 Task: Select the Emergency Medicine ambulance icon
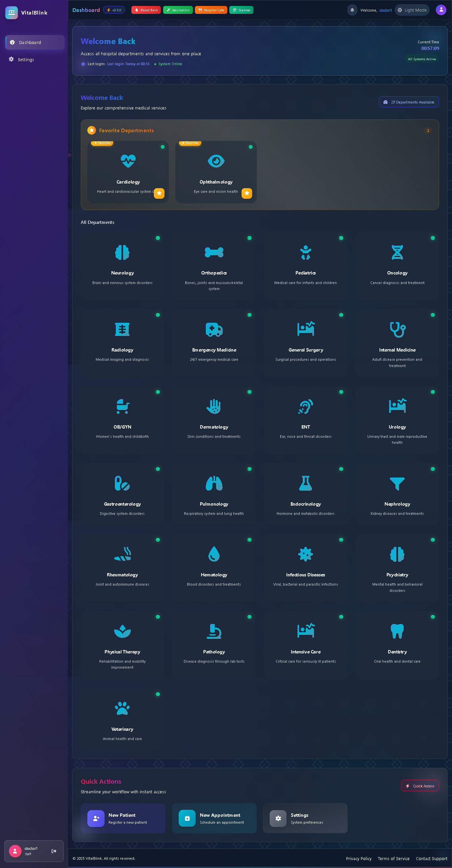[x=214, y=329]
